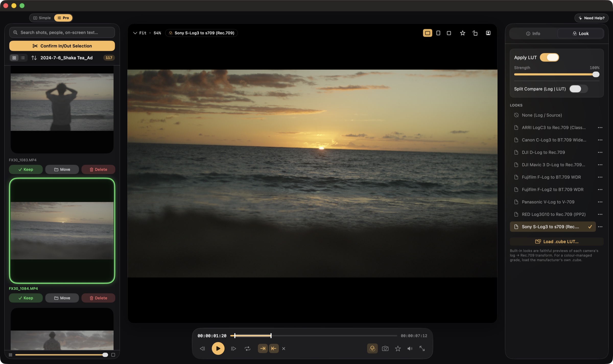Expand the Fit zoom dropdown
The height and width of the screenshot is (364, 613).
147,33
